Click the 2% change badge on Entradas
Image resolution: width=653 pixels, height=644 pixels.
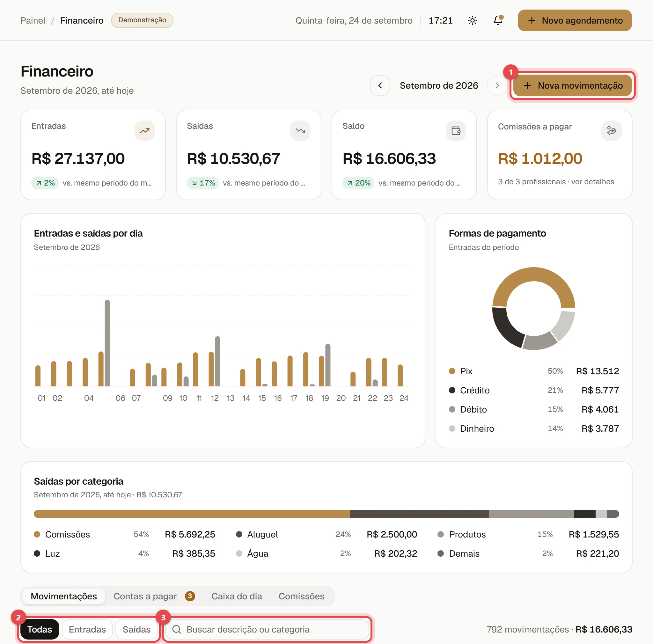coord(45,183)
